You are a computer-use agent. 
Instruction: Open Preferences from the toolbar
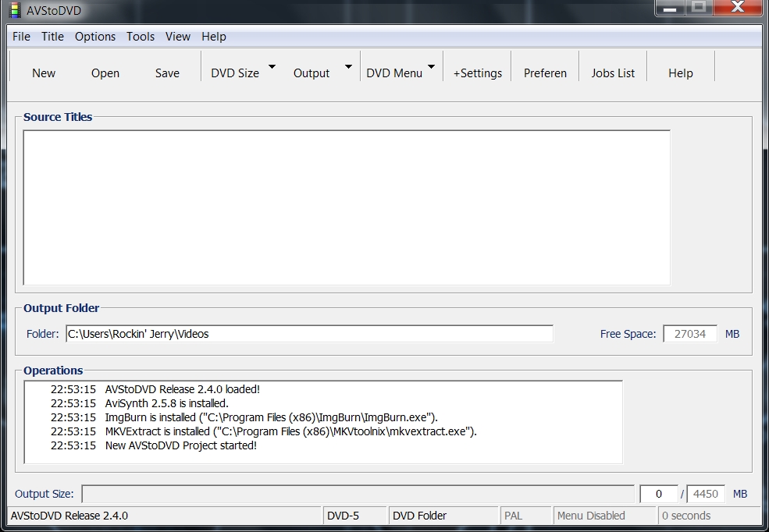tap(545, 73)
